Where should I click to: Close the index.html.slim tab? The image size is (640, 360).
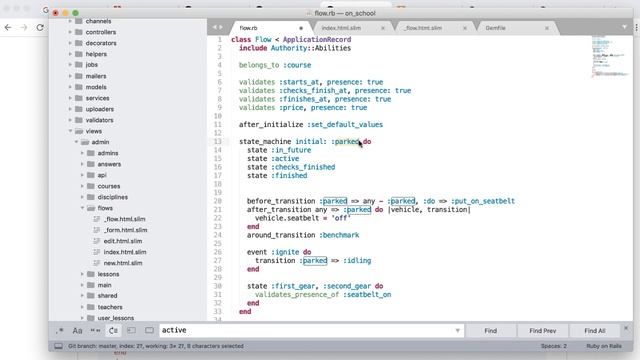383,28
